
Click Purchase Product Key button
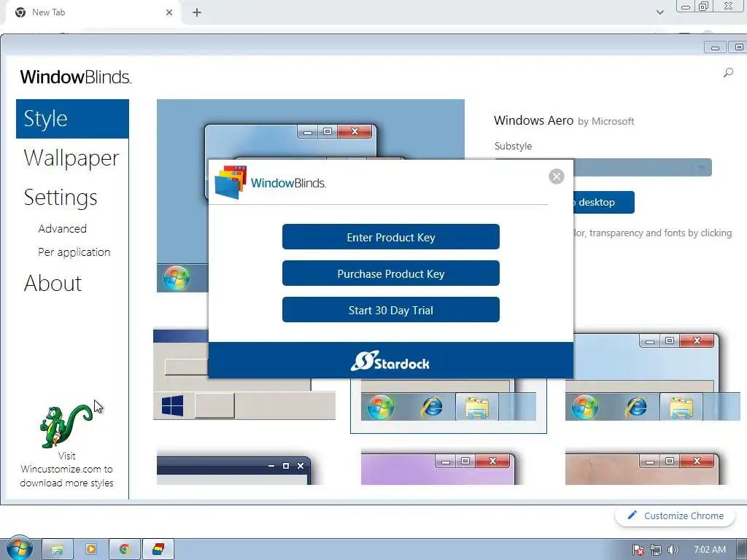(x=391, y=273)
